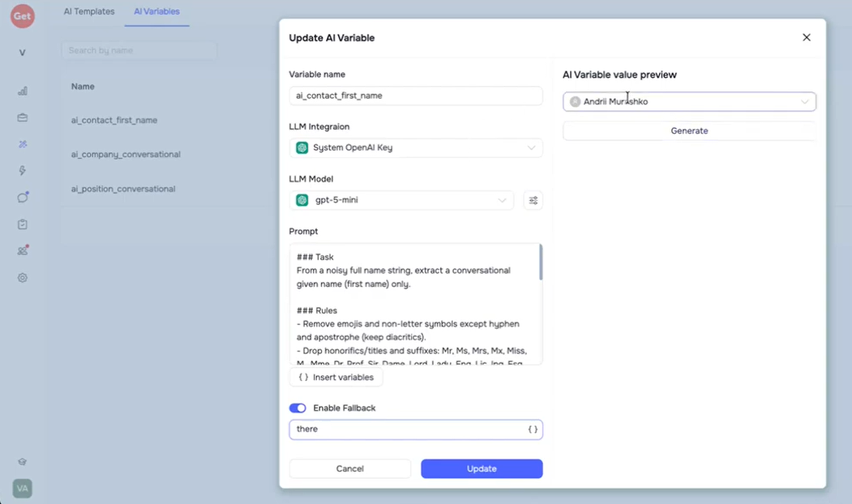
Task: Open the team people sidebar icon
Action: click(22, 250)
